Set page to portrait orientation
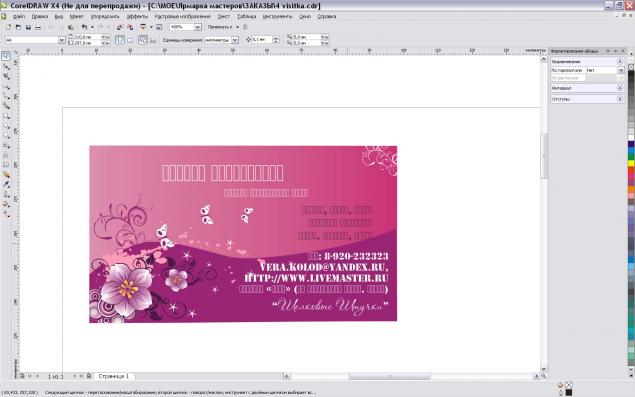The image size is (635, 397). pos(120,40)
